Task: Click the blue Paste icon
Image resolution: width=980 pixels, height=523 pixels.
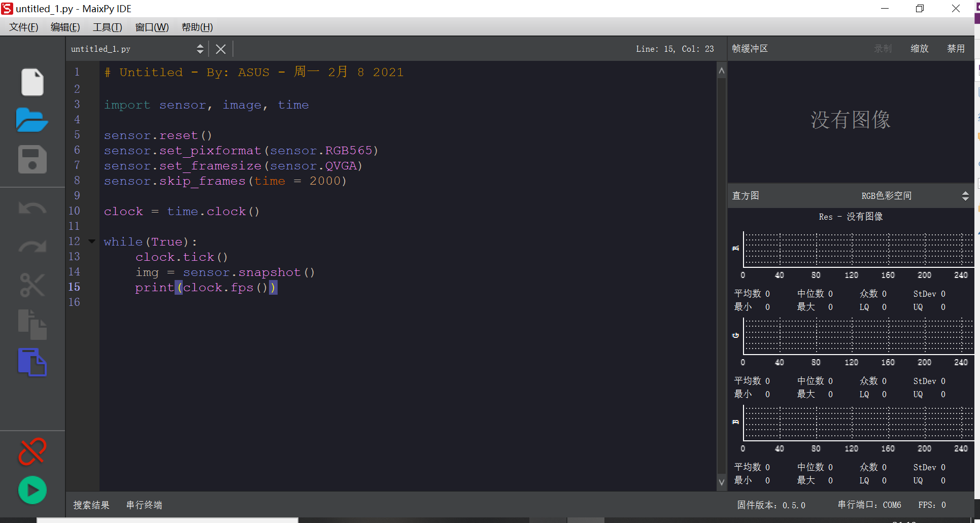Action: coord(32,362)
